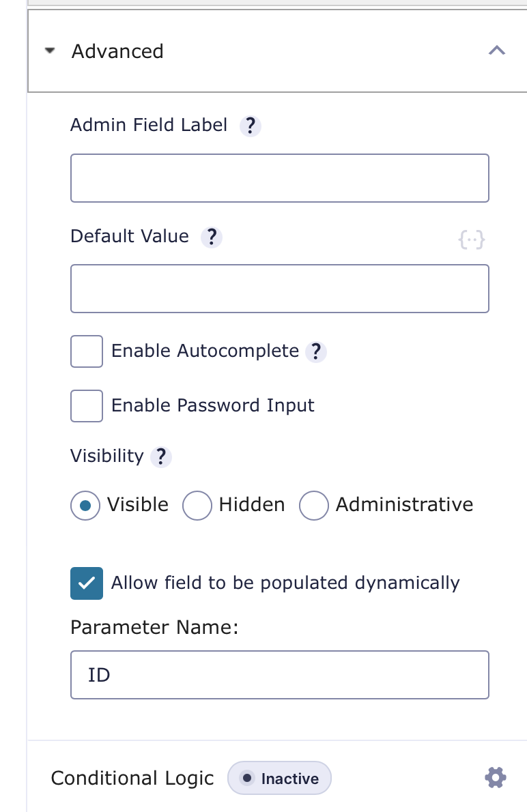527x812 pixels.
Task: Select the Visible visibility option
Action: 85,505
